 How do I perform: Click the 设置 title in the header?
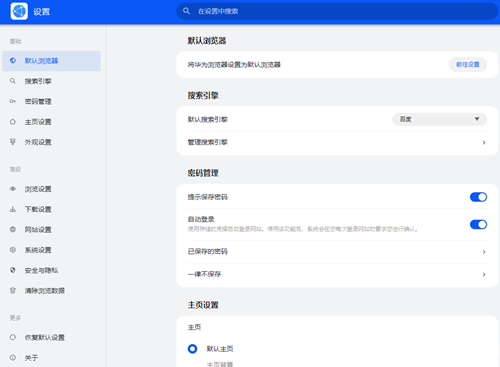pyautogui.click(x=42, y=12)
